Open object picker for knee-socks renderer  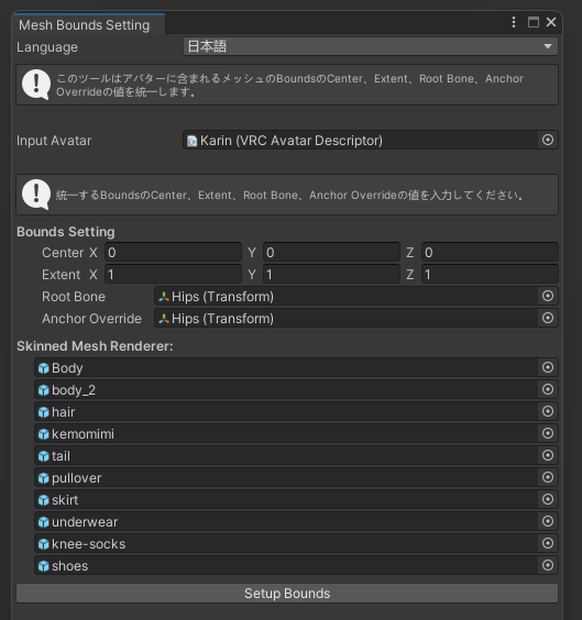click(548, 543)
